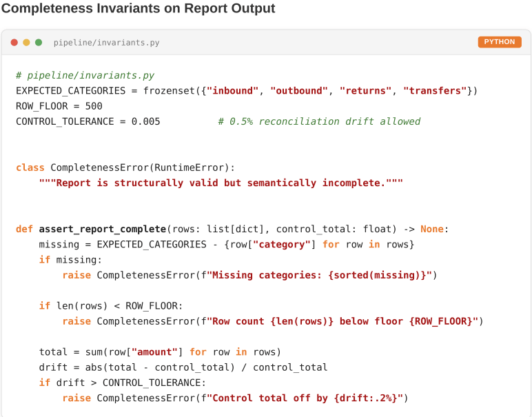Click 'CONTROL_TOLERANCE = 0.005' assignment
Screen dimensions: 532x417
(x=88, y=121)
